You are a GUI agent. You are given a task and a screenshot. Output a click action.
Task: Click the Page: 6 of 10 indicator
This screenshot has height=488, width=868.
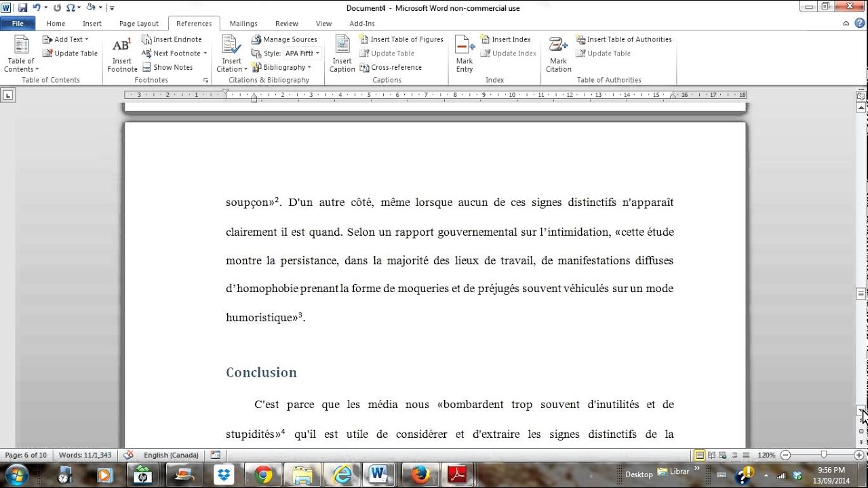[x=26, y=455]
